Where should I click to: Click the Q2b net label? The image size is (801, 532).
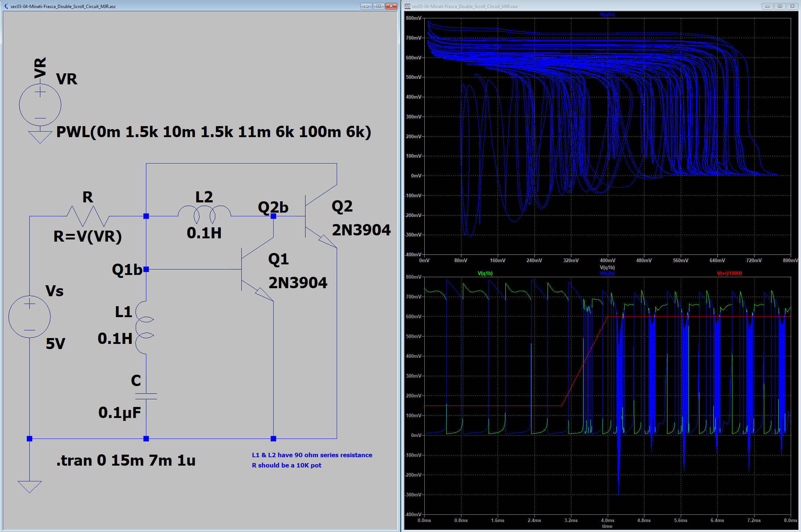pos(273,207)
